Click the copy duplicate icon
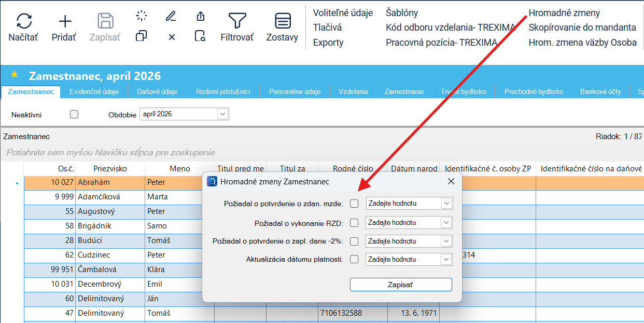 pyautogui.click(x=141, y=36)
